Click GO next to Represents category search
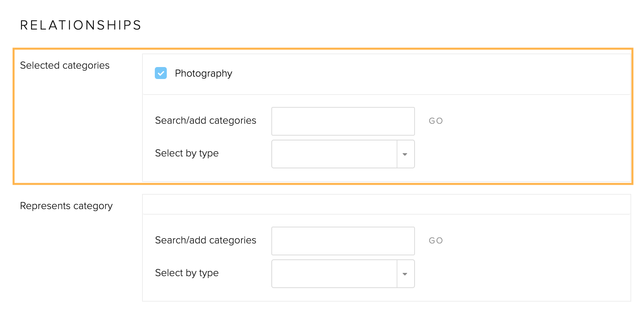 [436, 241]
